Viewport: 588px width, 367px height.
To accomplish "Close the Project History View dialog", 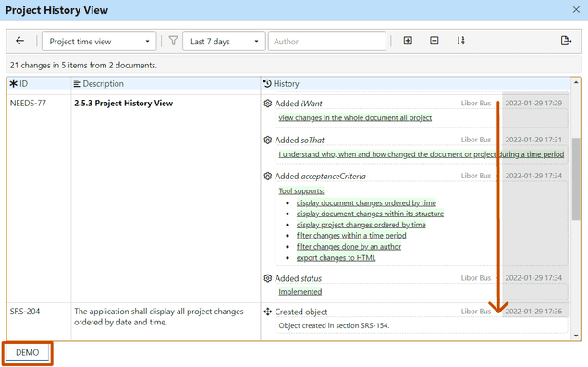I will (x=576, y=10).
